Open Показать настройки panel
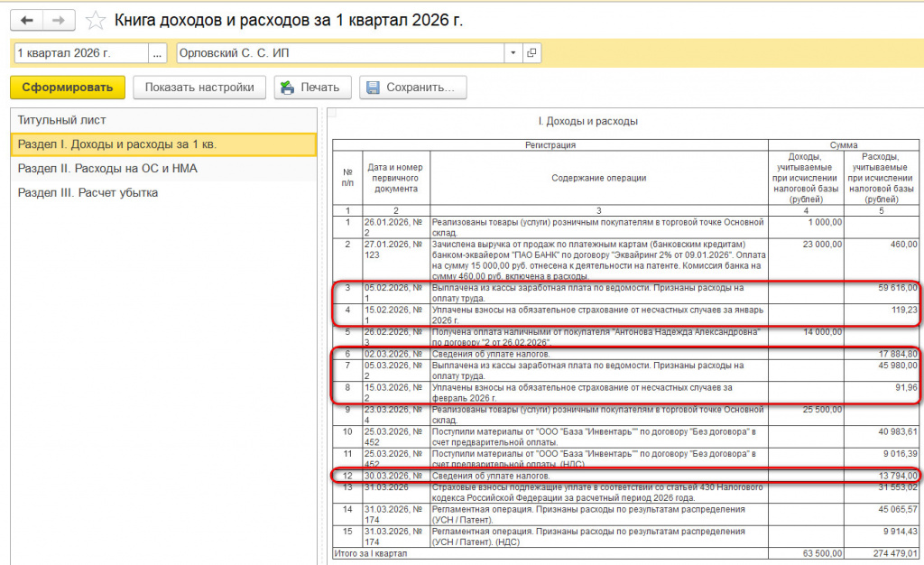Screen dimensions: 924x565 point(199,88)
